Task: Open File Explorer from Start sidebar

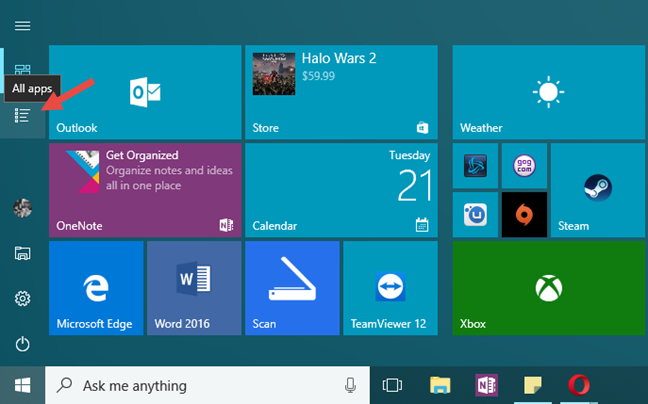Action: coord(22,253)
